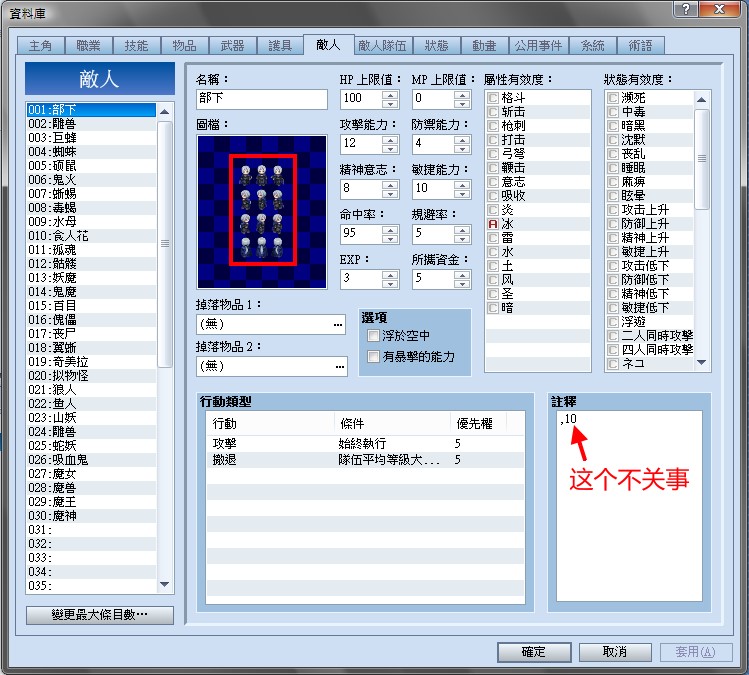Select the 撤退 action row
Viewport: 749px width, 675px height.
(x=365, y=460)
